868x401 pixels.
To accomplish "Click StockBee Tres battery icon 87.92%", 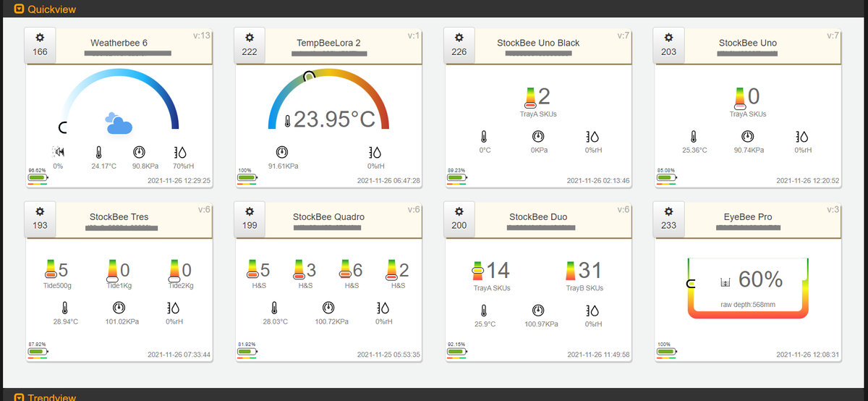I will 37,351.
